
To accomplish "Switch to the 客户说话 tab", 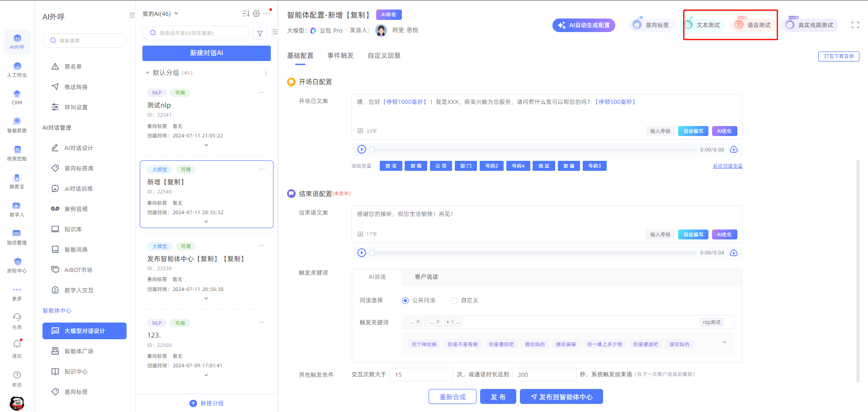I will coord(426,277).
